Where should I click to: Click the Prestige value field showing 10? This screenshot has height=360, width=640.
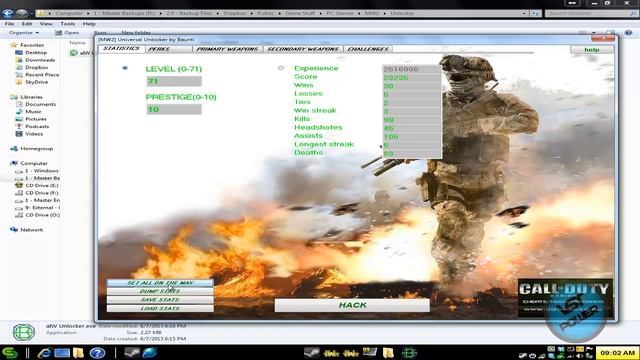click(174, 109)
